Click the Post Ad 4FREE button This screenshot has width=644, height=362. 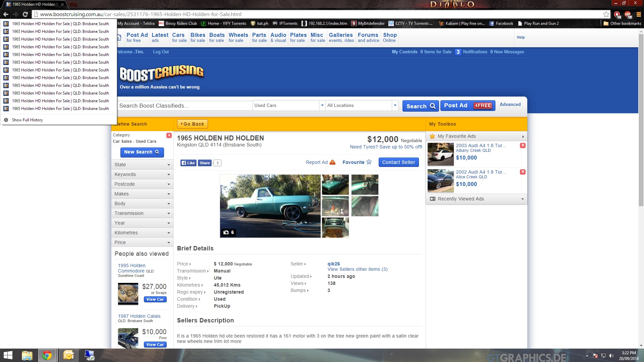point(468,106)
